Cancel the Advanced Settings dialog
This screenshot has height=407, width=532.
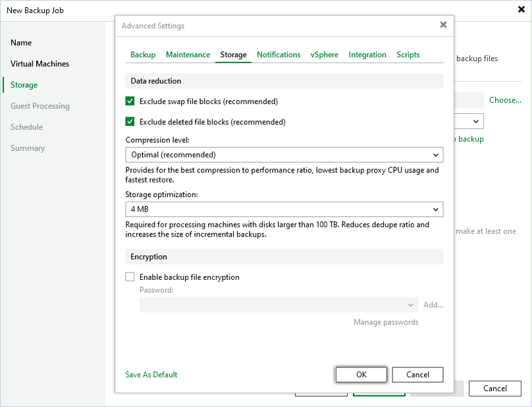coord(417,374)
